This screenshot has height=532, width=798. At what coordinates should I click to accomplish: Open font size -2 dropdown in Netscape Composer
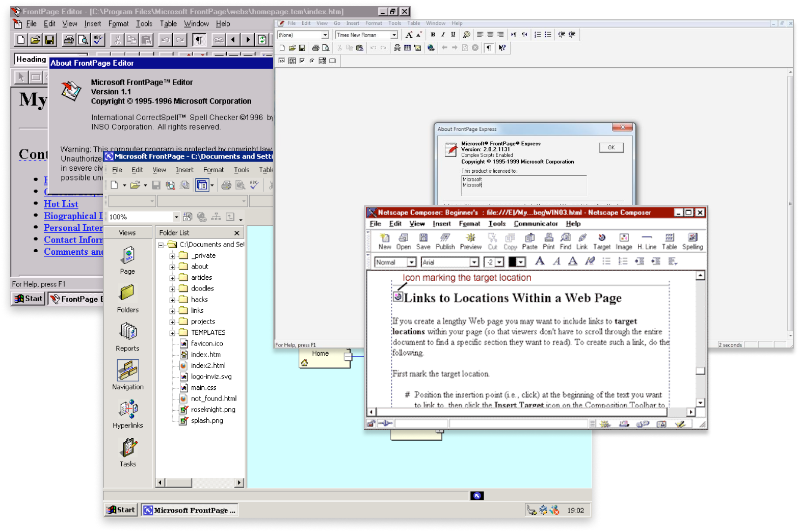[x=499, y=262]
